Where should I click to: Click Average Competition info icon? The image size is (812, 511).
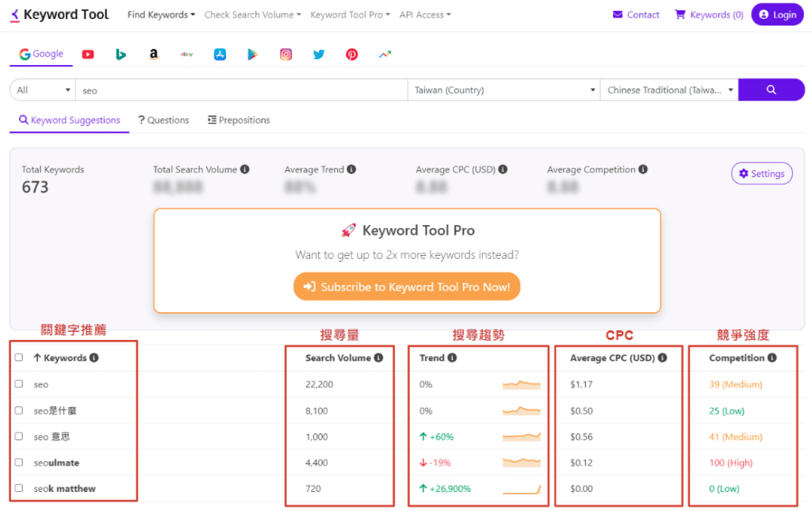coord(643,169)
